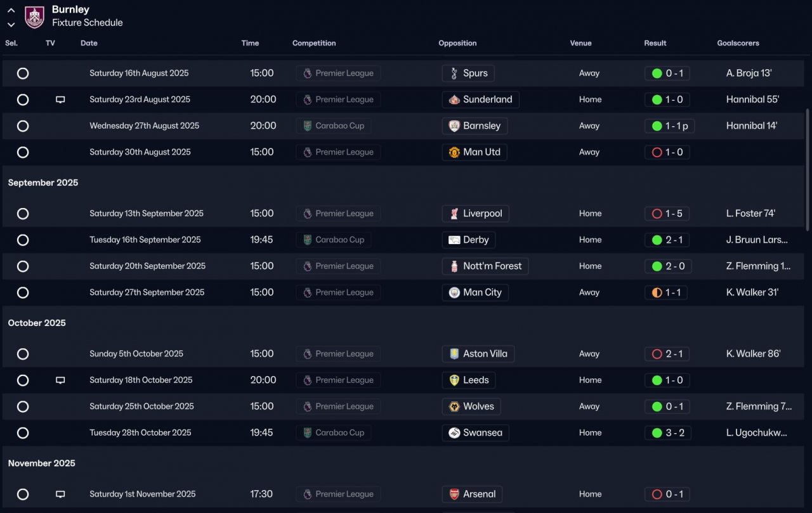Sort fixtures by Date column header
This screenshot has width=812, height=513.
pyautogui.click(x=89, y=43)
